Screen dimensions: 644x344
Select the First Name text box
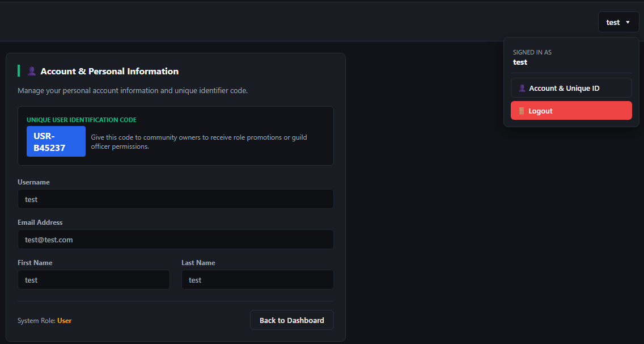pyautogui.click(x=94, y=280)
